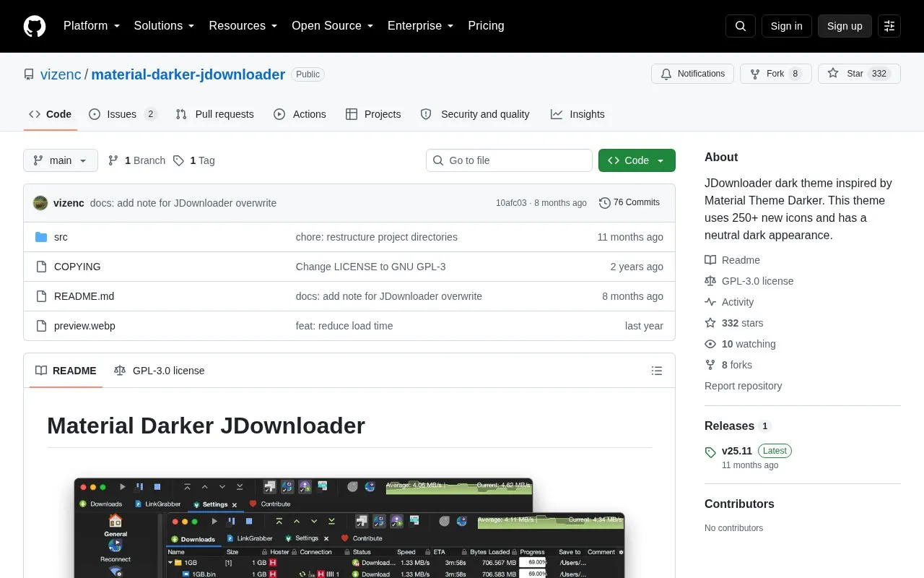Open the Pricing page
Image resolution: width=924 pixels, height=578 pixels.
tap(486, 26)
